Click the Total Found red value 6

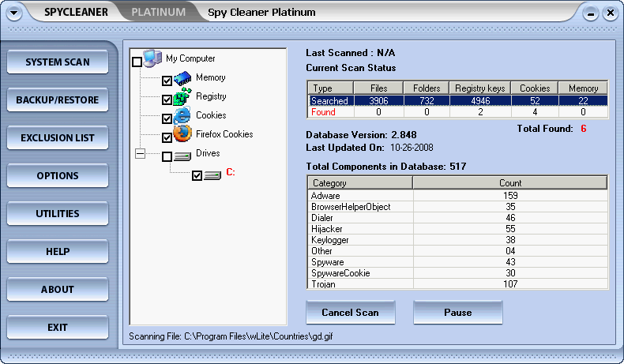[584, 129]
